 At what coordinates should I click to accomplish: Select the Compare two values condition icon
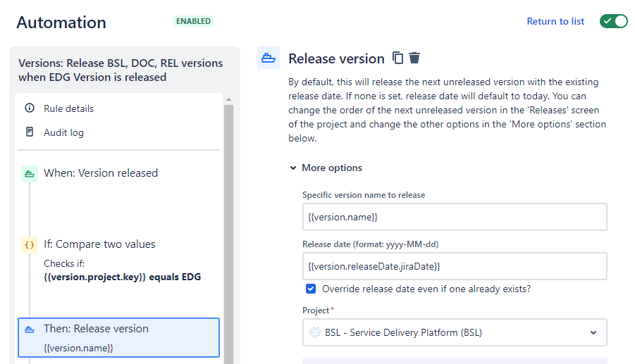tap(30, 245)
